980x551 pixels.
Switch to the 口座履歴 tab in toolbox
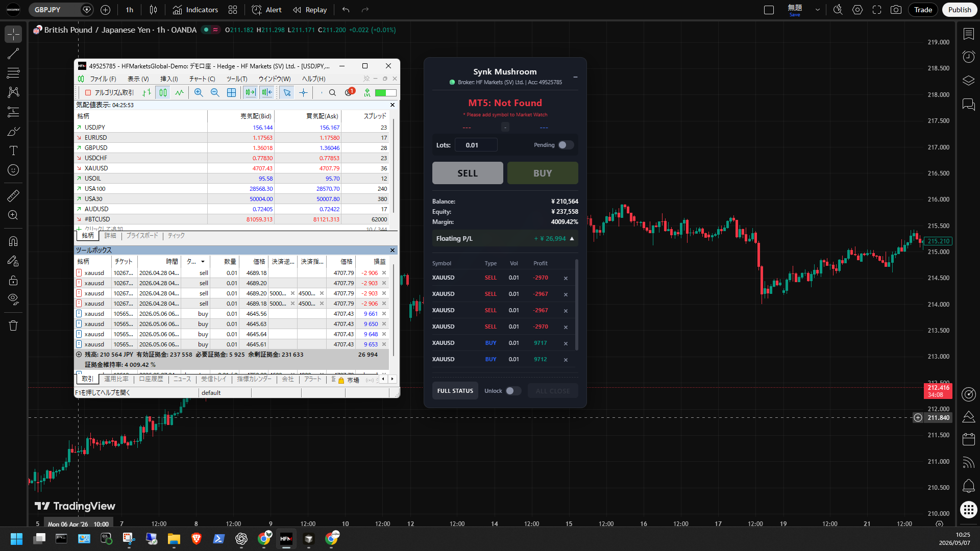click(151, 379)
